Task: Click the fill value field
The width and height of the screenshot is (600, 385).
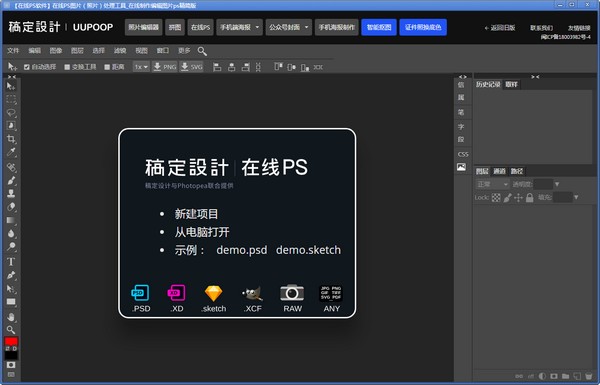Action: point(562,197)
